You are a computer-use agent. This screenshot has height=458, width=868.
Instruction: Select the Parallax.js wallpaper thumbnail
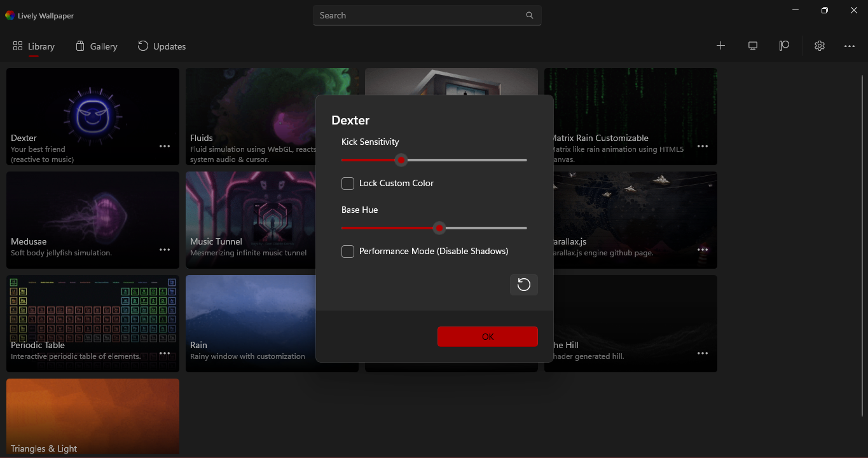point(635,220)
